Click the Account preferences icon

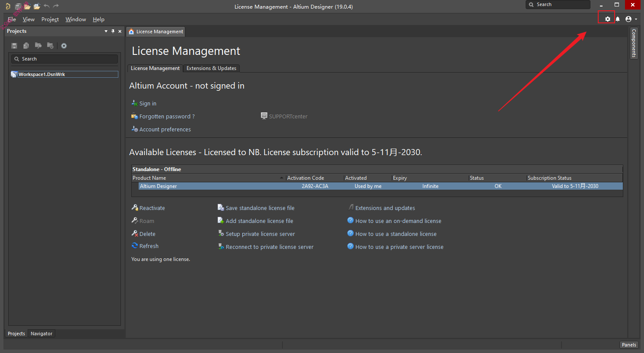134,129
